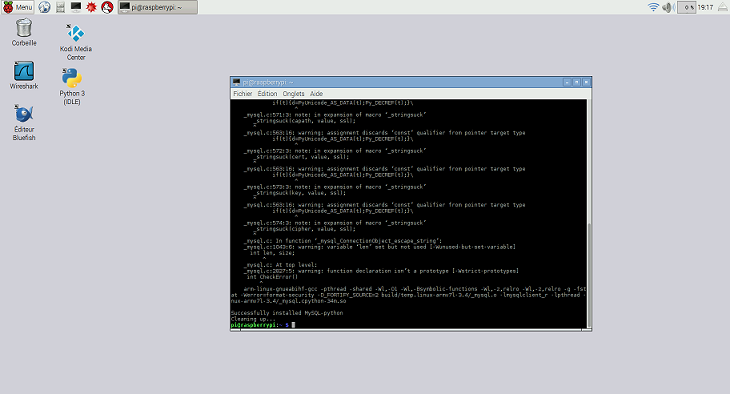The height and width of the screenshot is (394, 730).
Task: Open the file manager cabinet icon
Action: point(60,7)
